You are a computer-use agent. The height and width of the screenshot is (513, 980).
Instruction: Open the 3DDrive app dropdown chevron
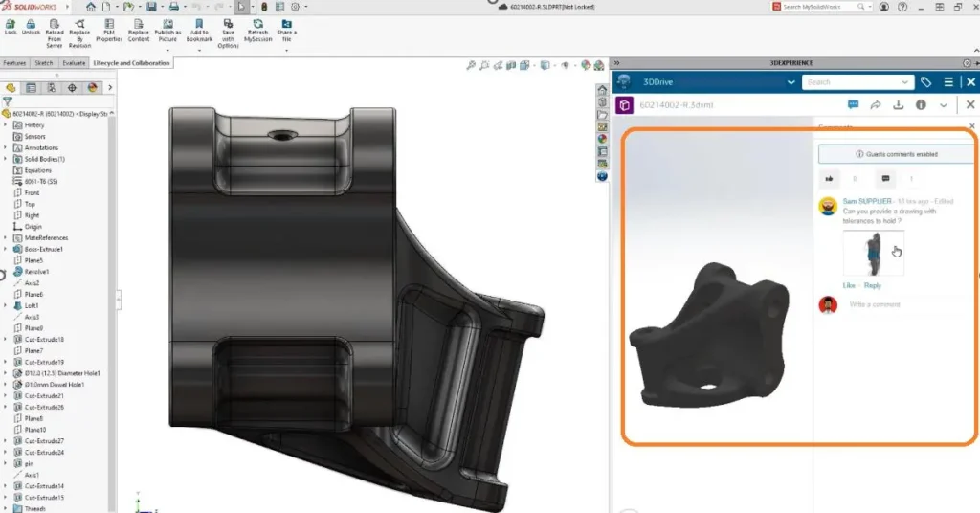[791, 82]
